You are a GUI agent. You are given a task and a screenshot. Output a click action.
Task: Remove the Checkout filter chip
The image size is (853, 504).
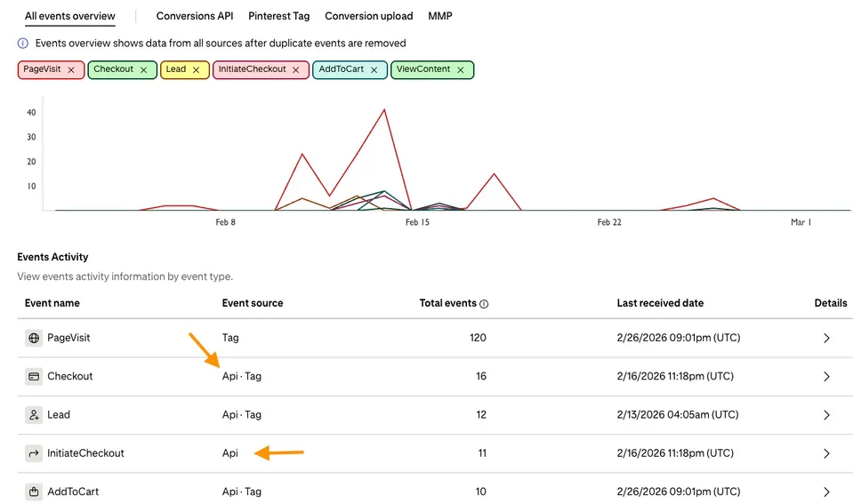coord(143,70)
